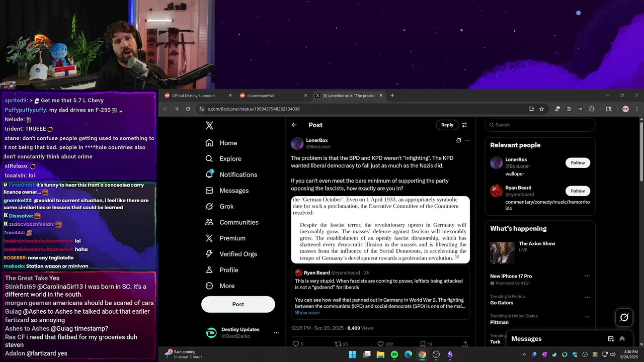Open Premium in the X sidebar
The height and width of the screenshot is (362, 644).
[x=226, y=238]
